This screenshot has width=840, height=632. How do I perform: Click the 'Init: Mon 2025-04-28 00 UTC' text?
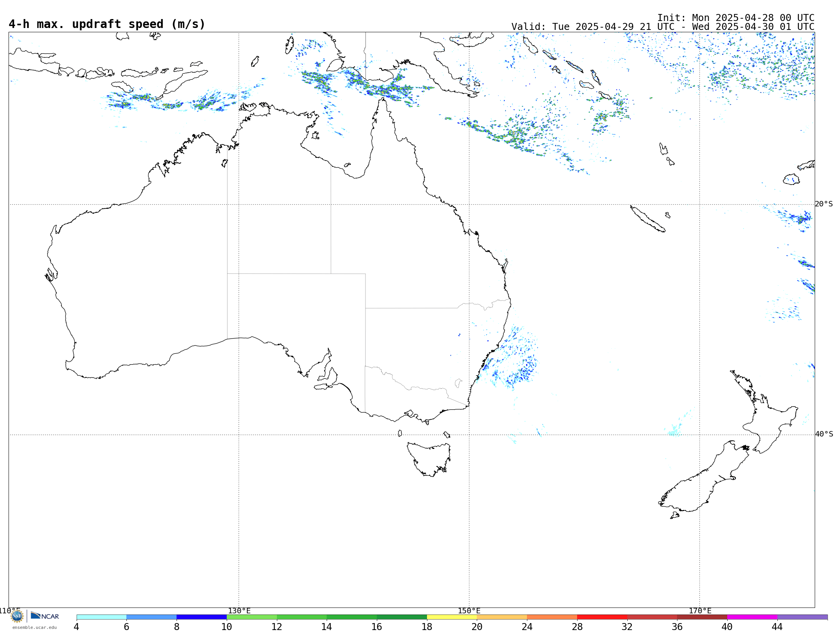(x=736, y=18)
